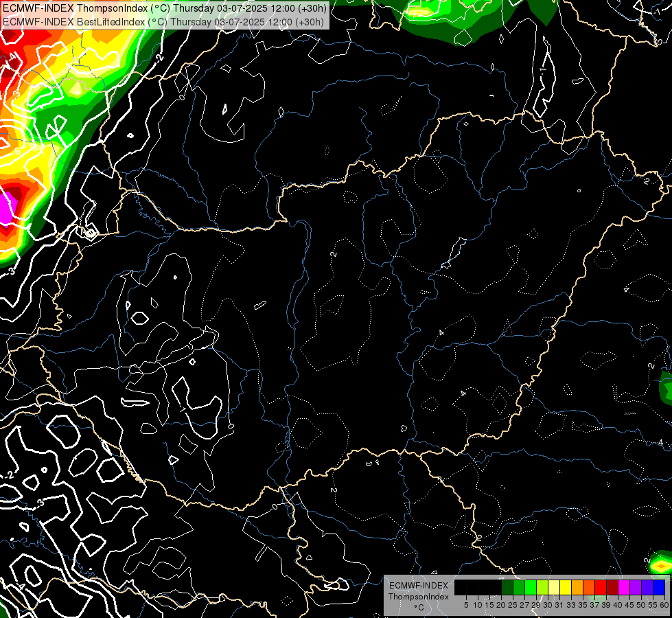Click the ECMWF-INDEX label in the legend

click(x=419, y=586)
